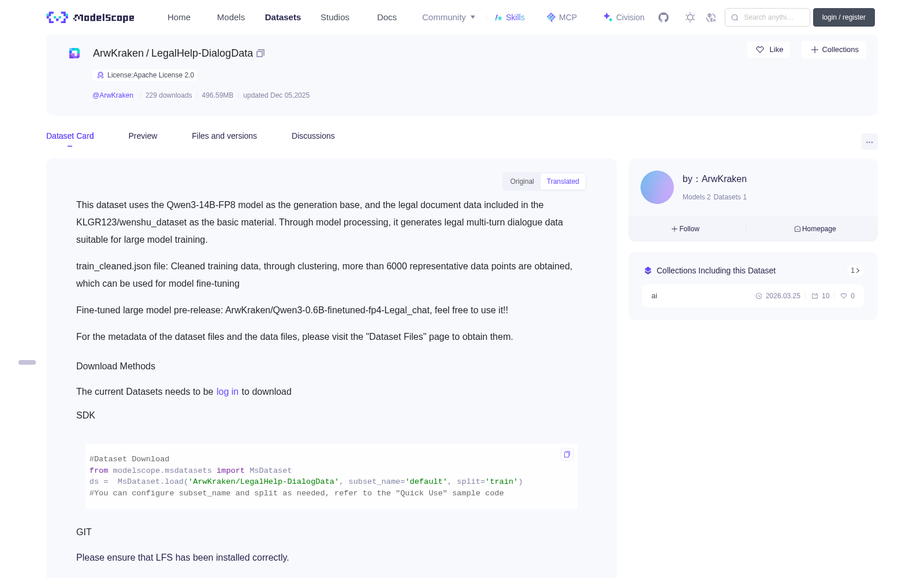Click the heart icon in Like
Viewport: 924px width, 578px height.
pos(760,50)
